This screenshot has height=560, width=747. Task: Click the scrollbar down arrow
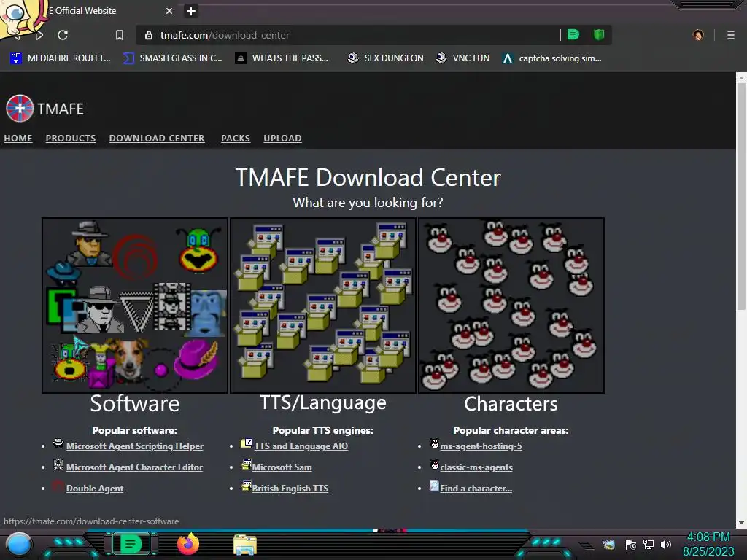[x=741, y=522]
